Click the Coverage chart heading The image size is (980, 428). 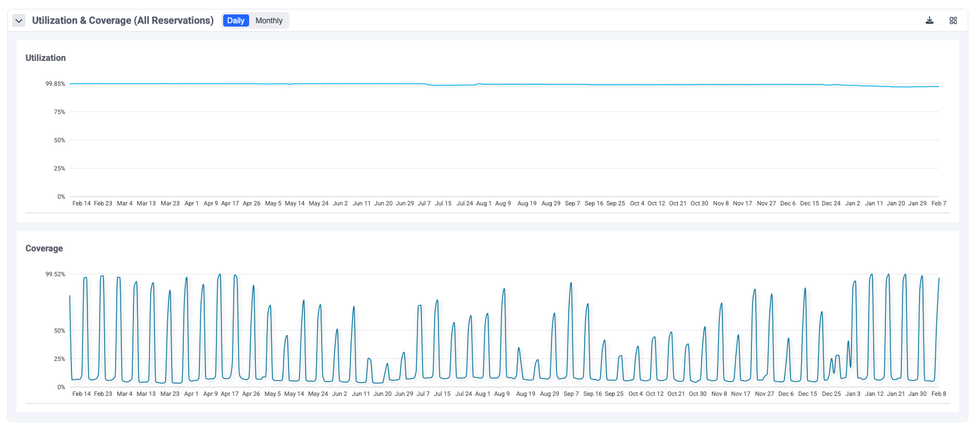pyautogui.click(x=44, y=248)
